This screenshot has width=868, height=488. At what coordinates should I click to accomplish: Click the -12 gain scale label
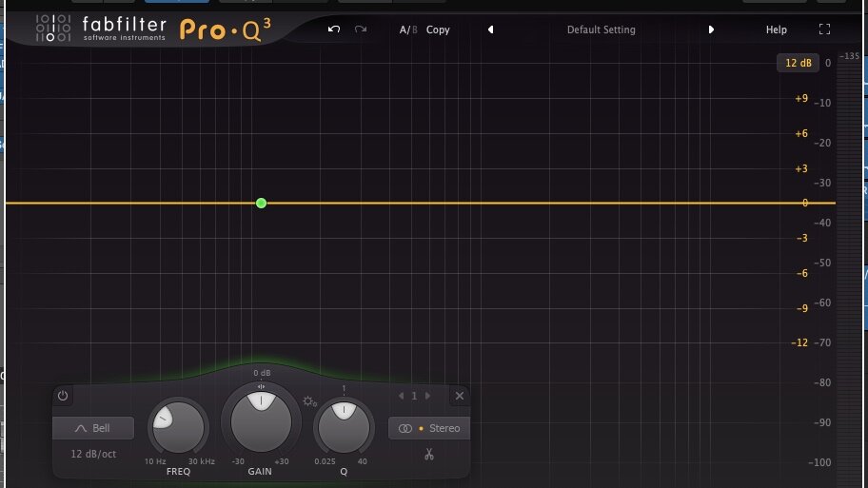coord(799,343)
